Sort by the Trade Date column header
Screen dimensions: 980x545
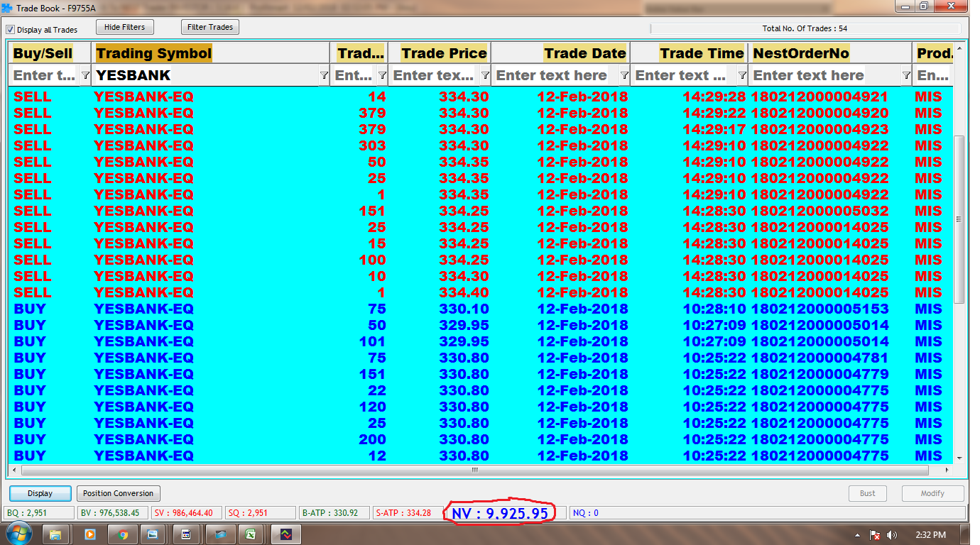point(560,53)
